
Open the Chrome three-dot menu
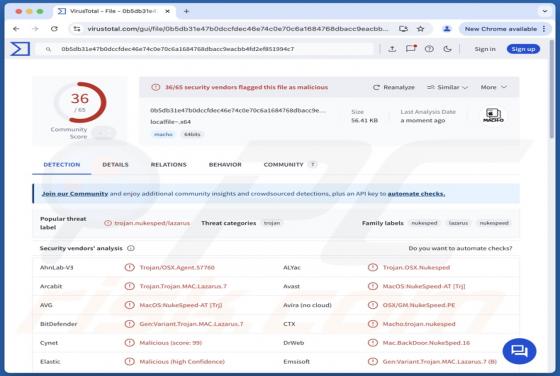(x=544, y=29)
